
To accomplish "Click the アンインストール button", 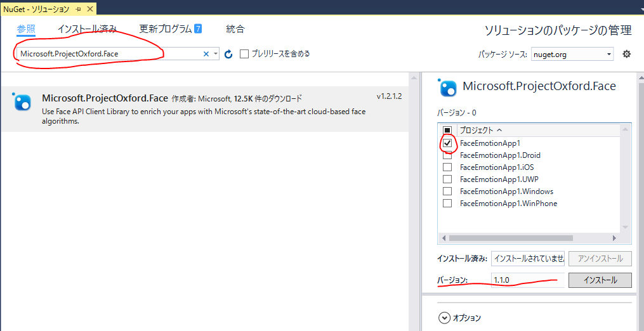I will coord(600,258).
